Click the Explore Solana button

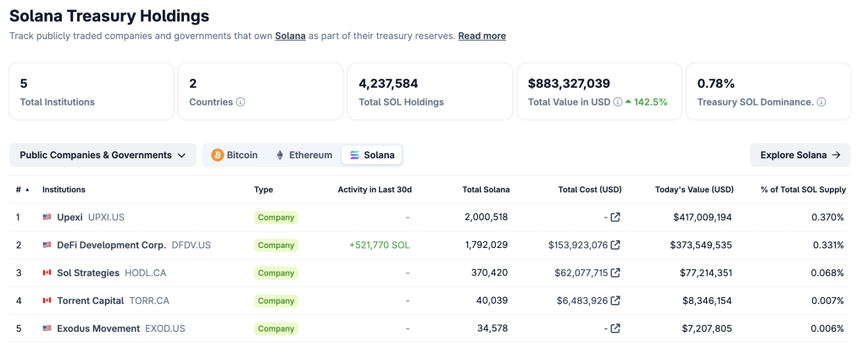point(799,155)
